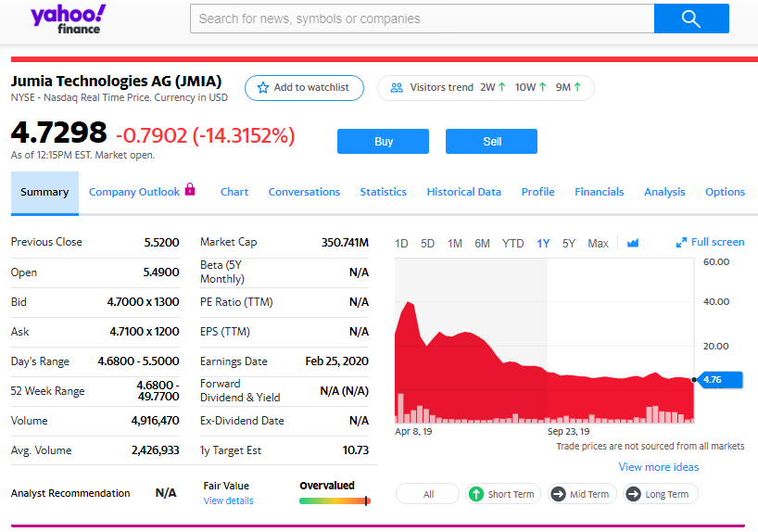Set chart range to Max
Image resolution: width=758 pixels, height=532 pixels.
click(598, 243)
